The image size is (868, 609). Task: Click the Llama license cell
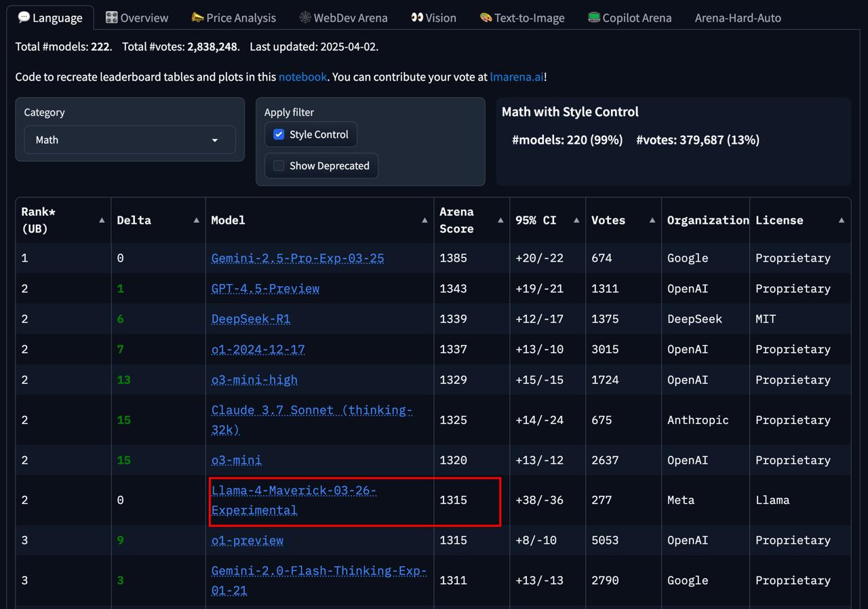click(x=800, y=500)
